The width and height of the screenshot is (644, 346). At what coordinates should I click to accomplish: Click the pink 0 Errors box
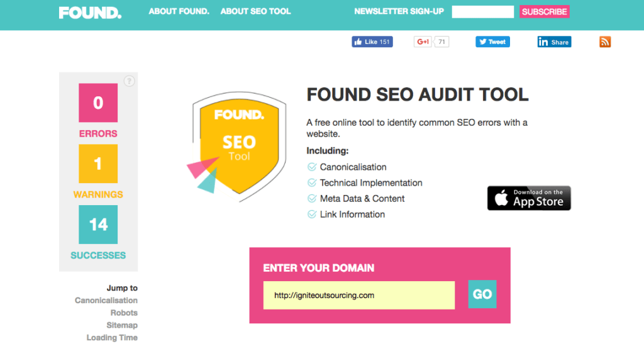[98, 103]
